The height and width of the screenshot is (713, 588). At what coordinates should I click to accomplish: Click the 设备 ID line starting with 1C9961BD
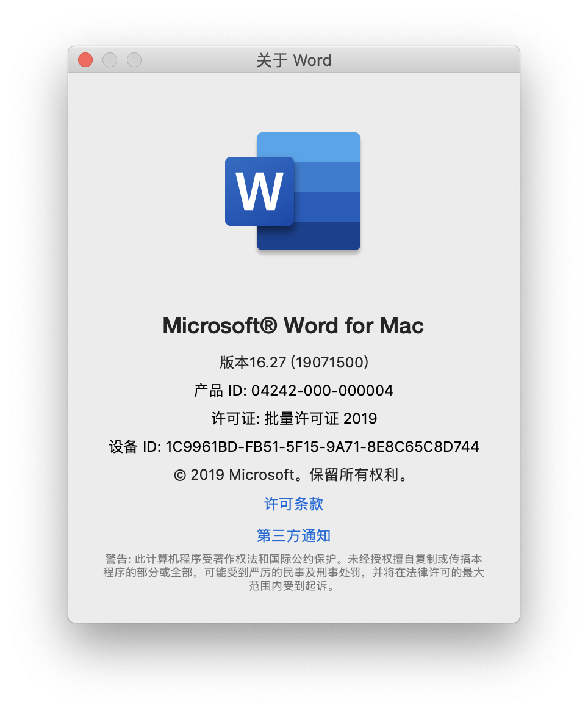294,446
